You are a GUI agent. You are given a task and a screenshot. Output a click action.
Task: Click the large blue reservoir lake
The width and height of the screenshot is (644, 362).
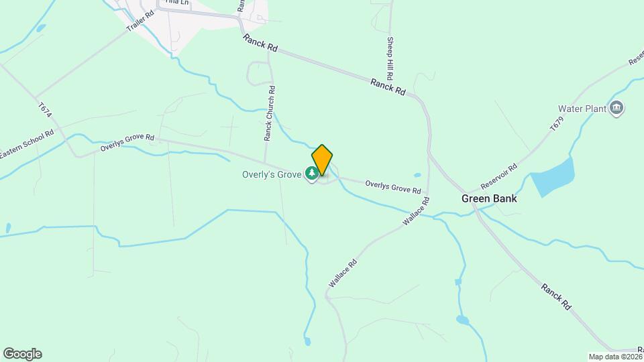click(x=553, y=176)
